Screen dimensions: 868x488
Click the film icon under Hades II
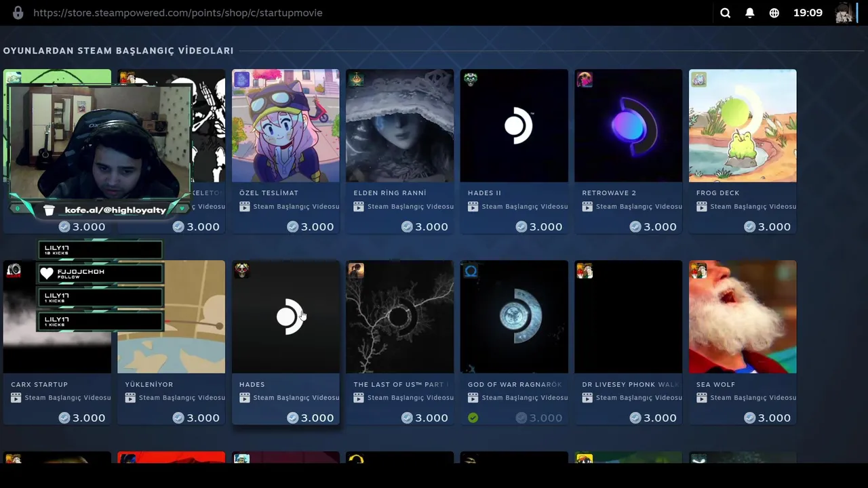[x=473, y=207]
